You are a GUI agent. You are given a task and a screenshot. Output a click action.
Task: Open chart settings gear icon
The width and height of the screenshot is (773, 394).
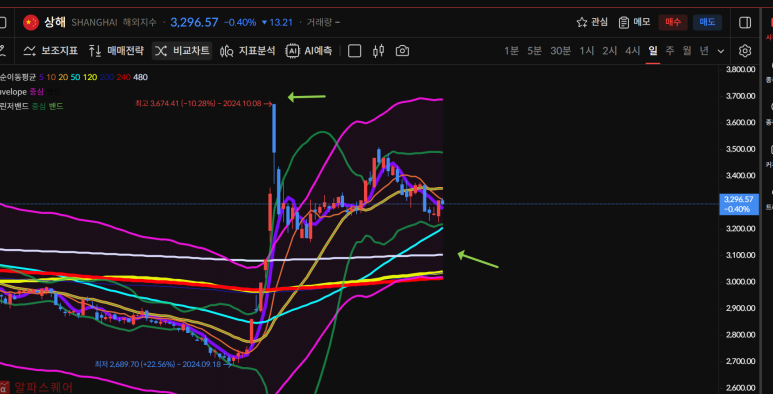[x=745, y=51]
